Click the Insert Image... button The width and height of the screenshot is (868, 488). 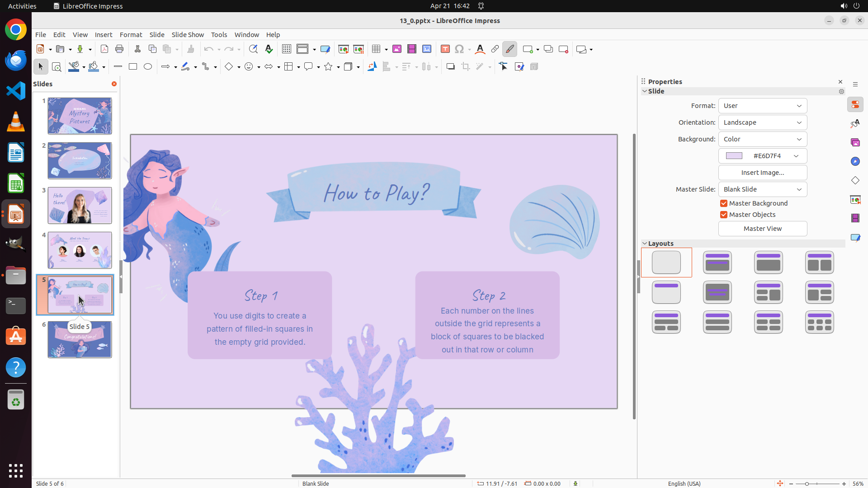coord(762,173)
